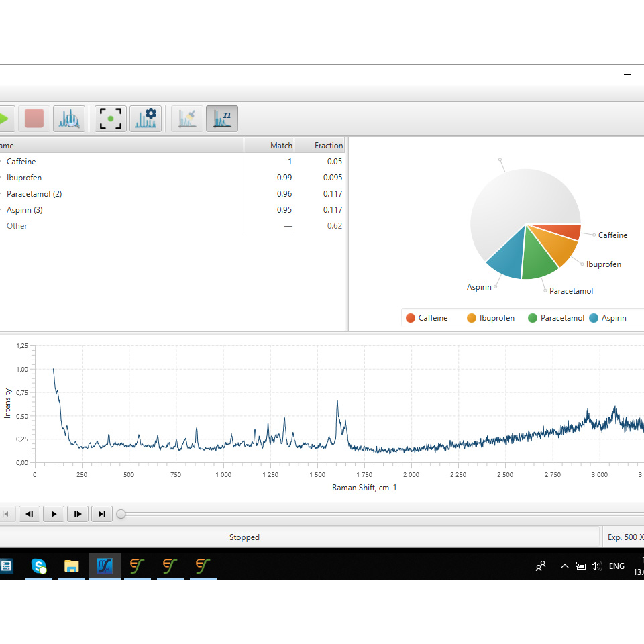Open Skype from the Windows taskbar
644x644 pixels.
39,566
